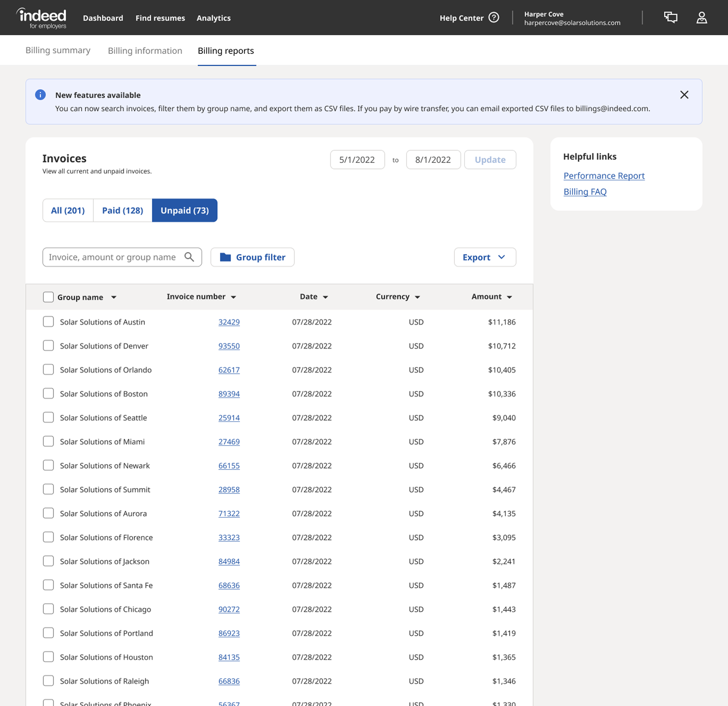
Task: Click the info icon in the banner
Action: point(40,95)
